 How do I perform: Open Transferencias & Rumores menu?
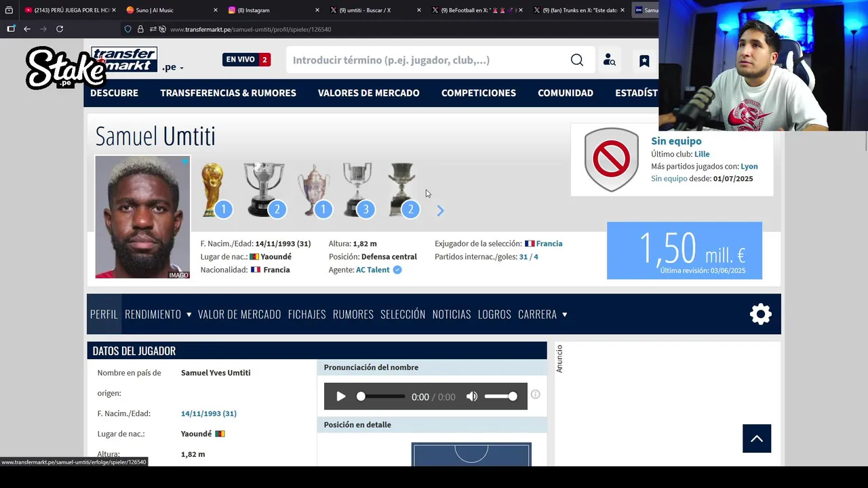[228, 93]
